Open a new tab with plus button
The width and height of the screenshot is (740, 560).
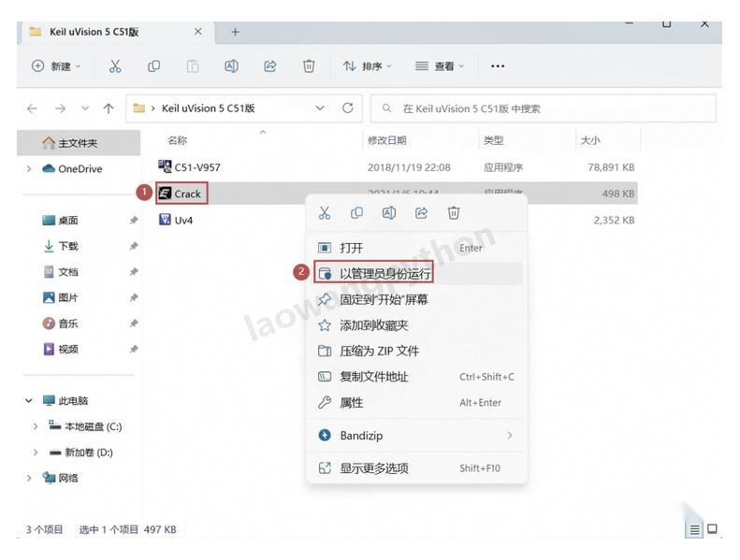pyautogui.click(x=235, y=32)
